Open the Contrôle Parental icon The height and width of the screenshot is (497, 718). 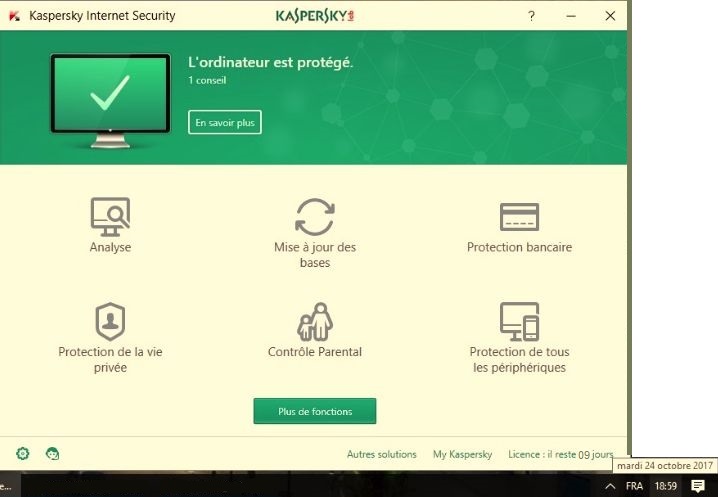coord(315,322)
